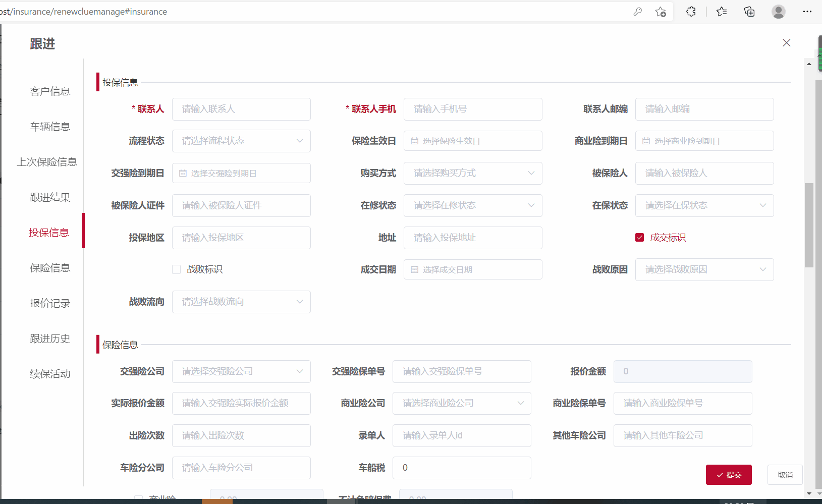
Task: Go to 跟进结果 section
Action: coord(50,197)
